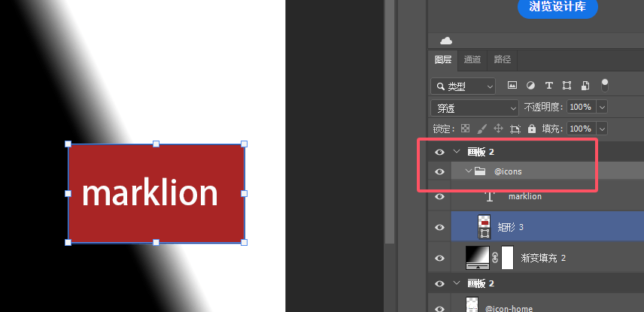Collapse the second 画板 2 artboard
Viewport: 644px width, 312px height.
[x=457, y=283]
